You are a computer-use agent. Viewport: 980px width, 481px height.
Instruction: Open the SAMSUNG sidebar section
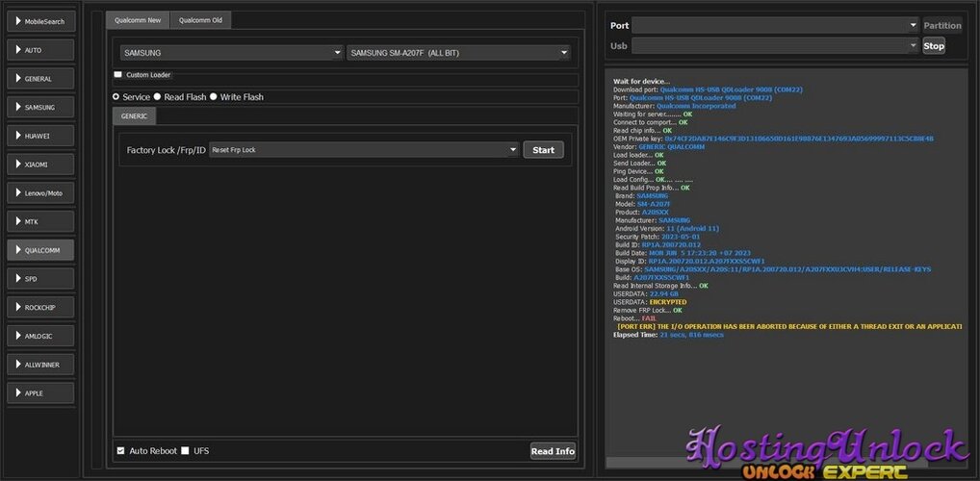pos(40,107)
